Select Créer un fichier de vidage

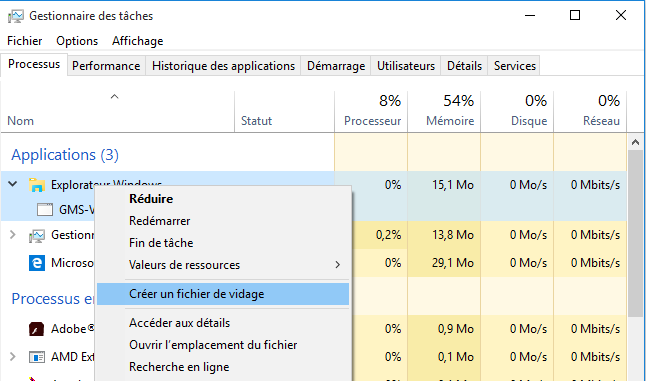(x=223, y=294)
